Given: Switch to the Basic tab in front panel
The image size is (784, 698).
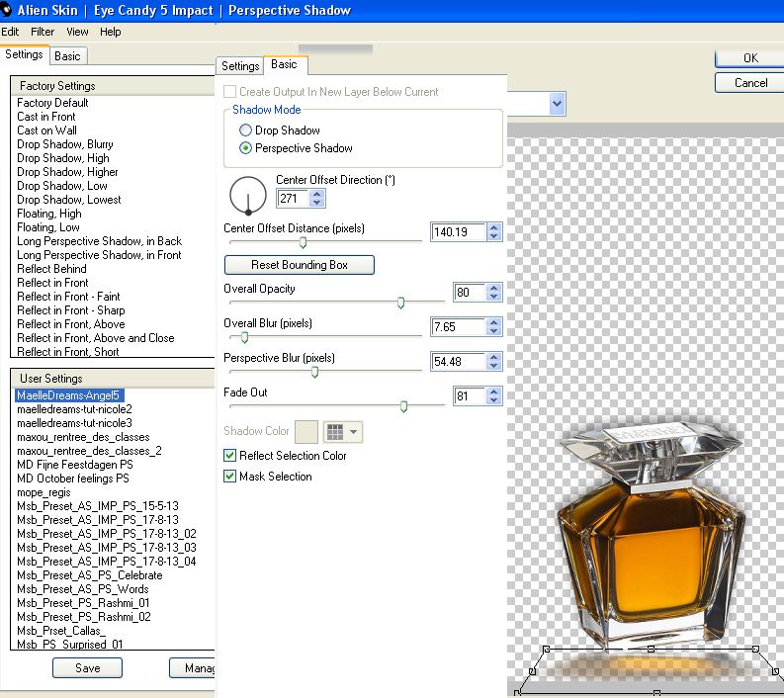Looking at the screenshot, I should click(x=284, y=65).
